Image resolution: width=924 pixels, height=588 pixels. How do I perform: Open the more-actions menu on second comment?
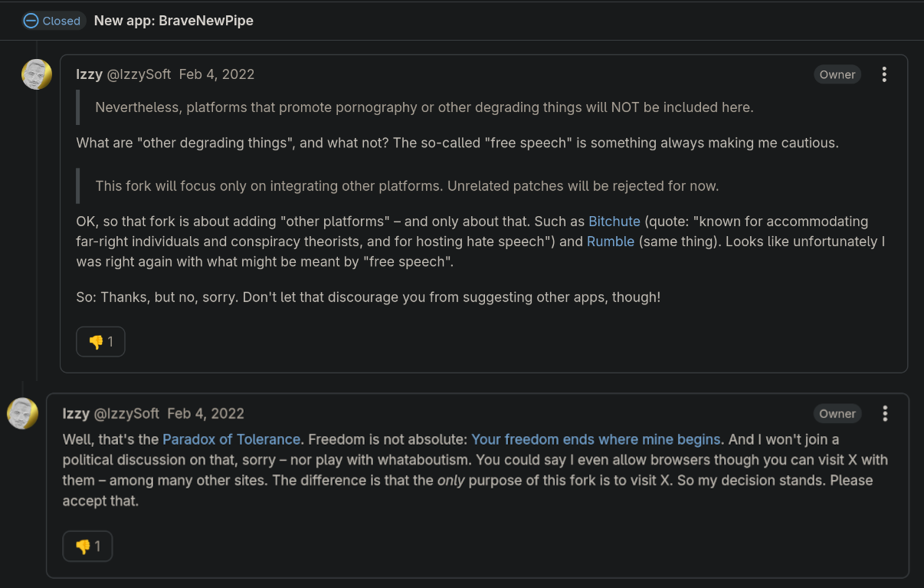tap(885, 413)
